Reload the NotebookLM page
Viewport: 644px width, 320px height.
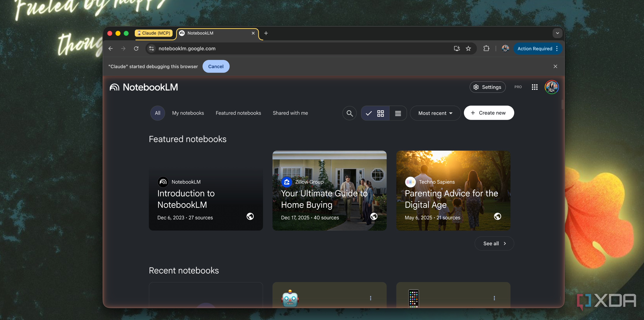click(136, 48)
